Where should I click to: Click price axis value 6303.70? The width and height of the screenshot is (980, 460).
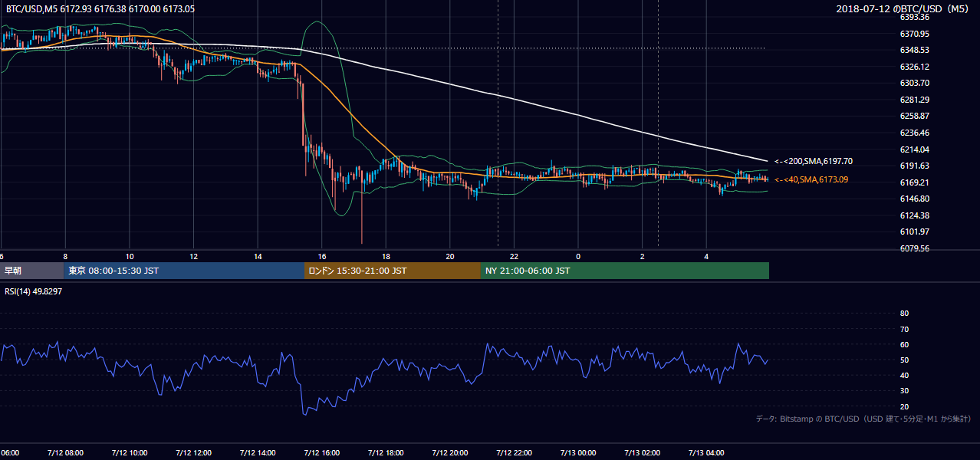(914, 83)
